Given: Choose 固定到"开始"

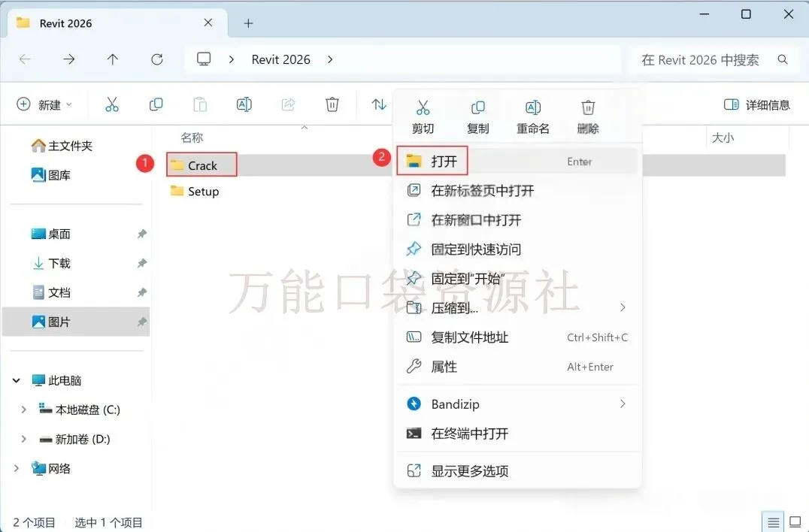Looking at the screenshot, I should (517, 279).
